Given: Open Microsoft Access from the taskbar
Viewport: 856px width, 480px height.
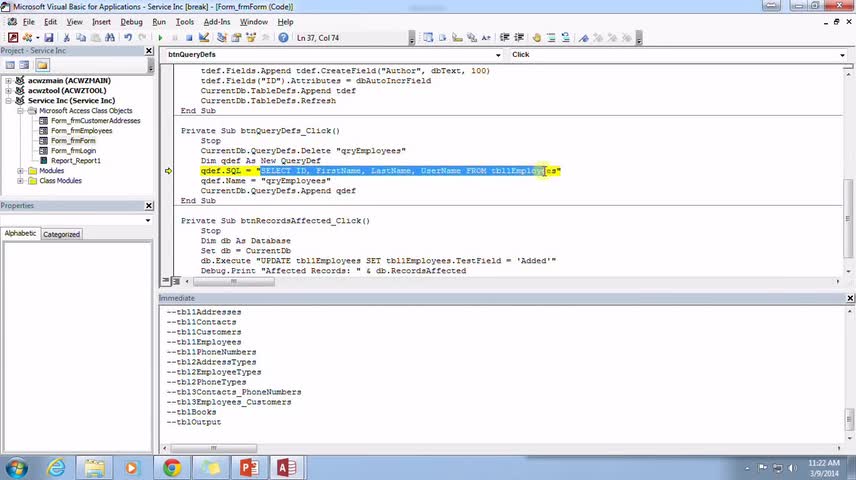Looking at the screenshot, I should click(287, 468).
